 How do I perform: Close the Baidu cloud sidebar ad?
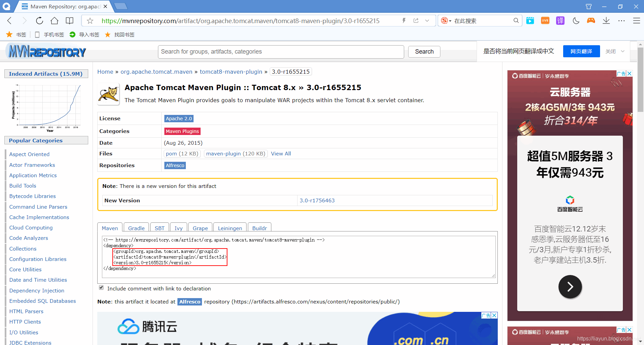tap(630, 73)
